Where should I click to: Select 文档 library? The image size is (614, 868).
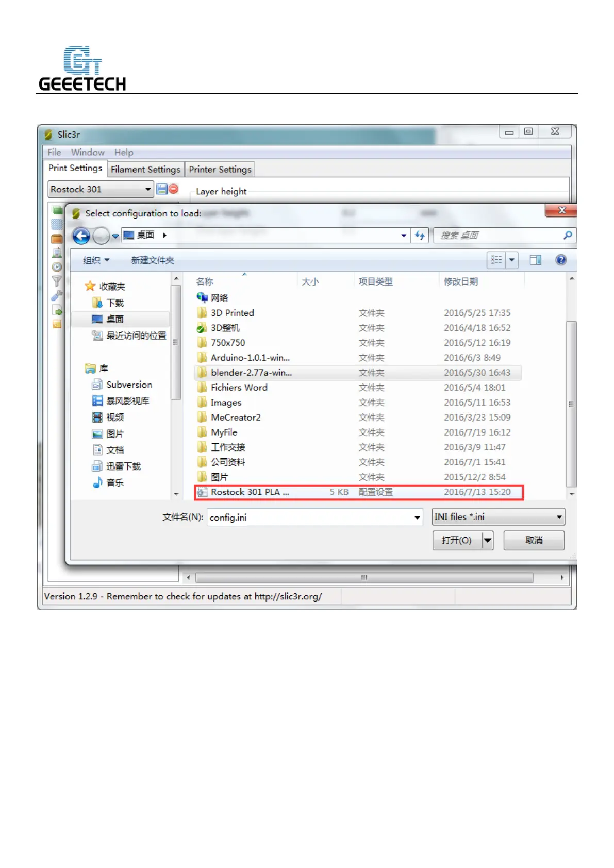[x=108, y=450]
